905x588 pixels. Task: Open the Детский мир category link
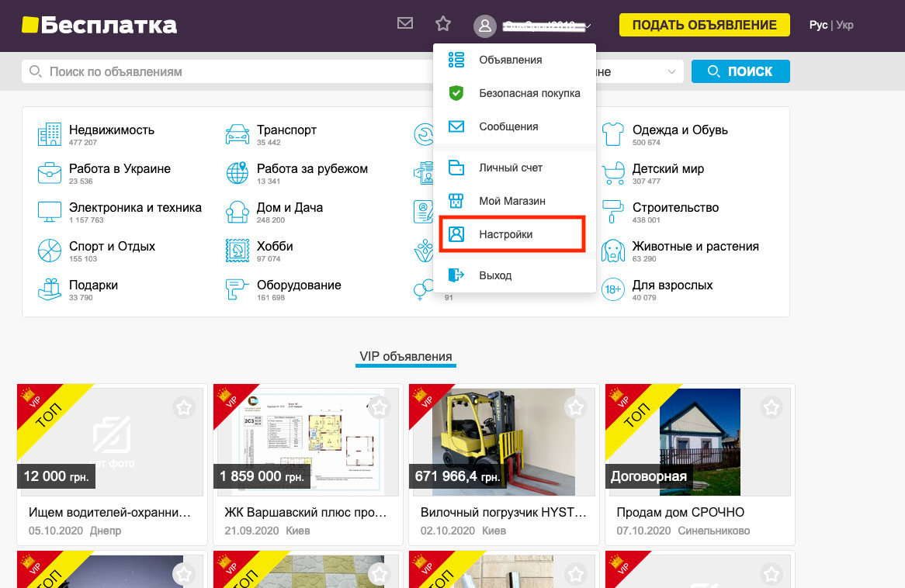pos(667,168)
